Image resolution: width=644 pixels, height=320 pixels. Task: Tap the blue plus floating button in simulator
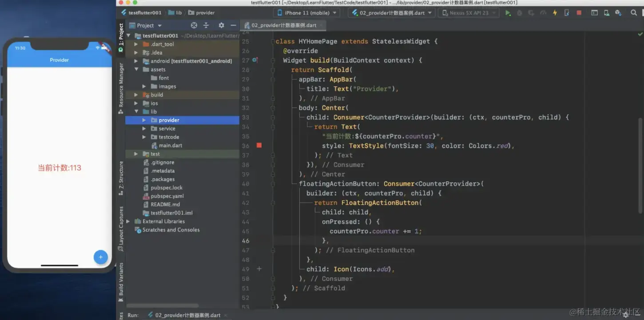click(x=100, y=257)
